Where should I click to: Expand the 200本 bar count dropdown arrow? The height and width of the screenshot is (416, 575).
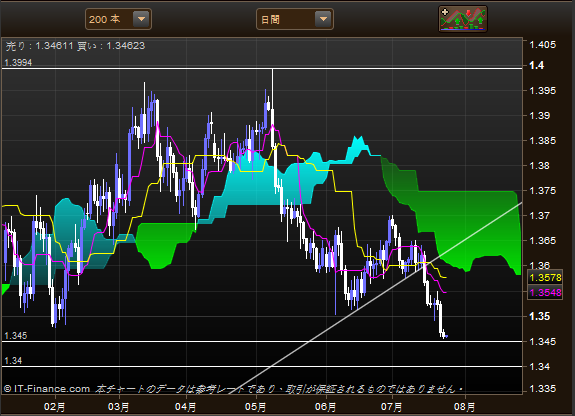141,19
